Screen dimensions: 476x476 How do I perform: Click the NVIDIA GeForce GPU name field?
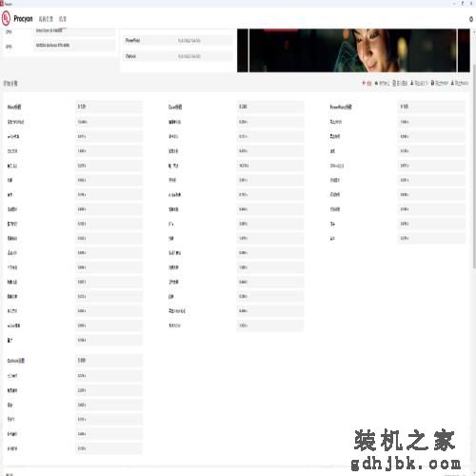74,45
